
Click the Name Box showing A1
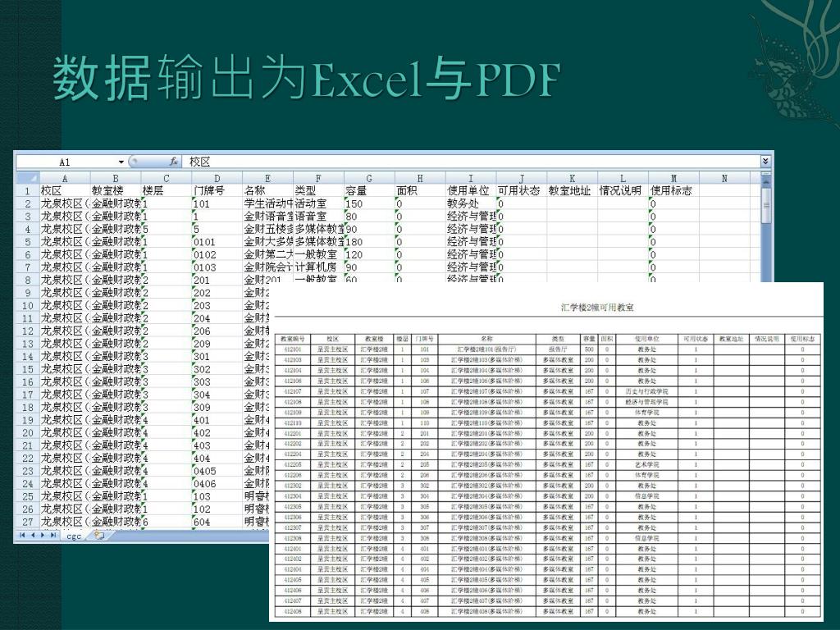pos(66,162)
